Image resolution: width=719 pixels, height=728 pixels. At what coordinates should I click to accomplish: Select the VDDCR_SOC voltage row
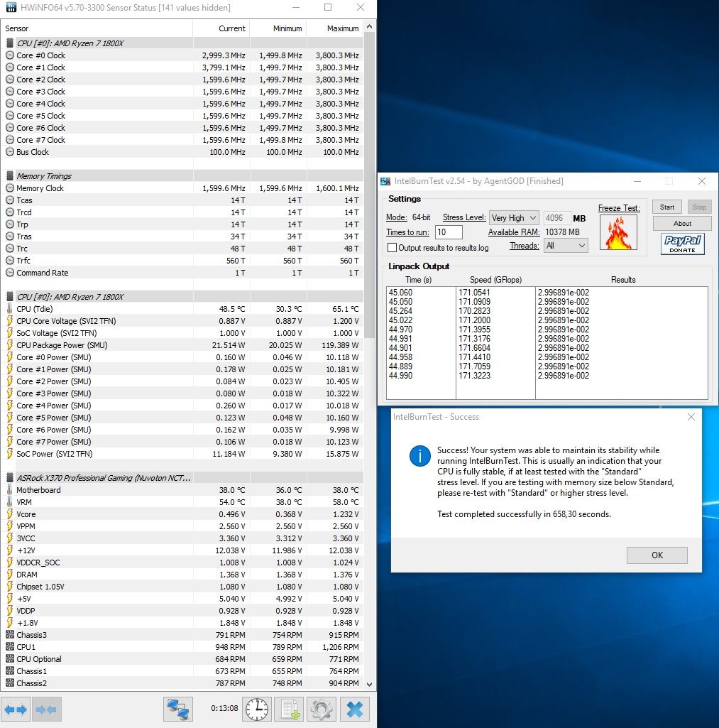point(182,563)
